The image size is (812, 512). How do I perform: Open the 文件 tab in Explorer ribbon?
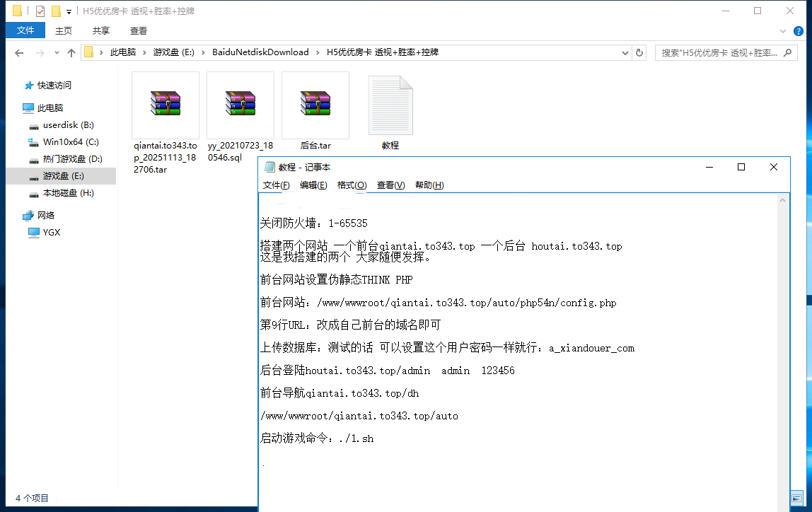pos(25,30)
